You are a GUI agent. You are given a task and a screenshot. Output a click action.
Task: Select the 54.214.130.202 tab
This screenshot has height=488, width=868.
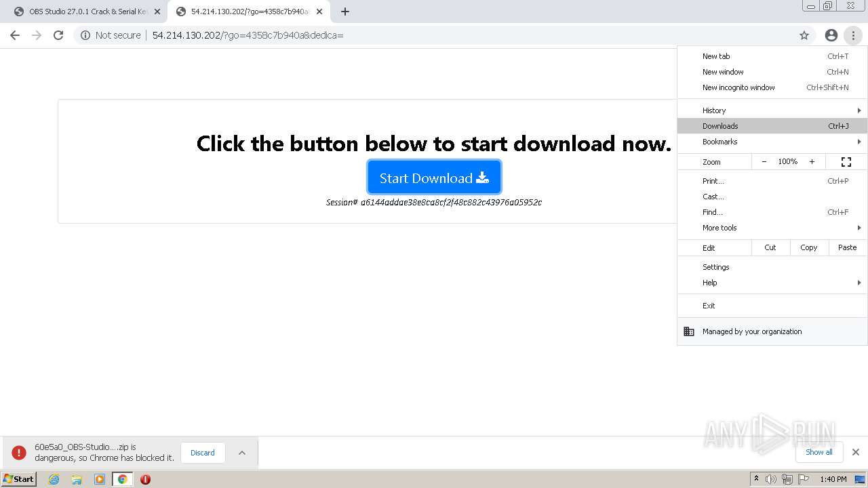(249, 12)
